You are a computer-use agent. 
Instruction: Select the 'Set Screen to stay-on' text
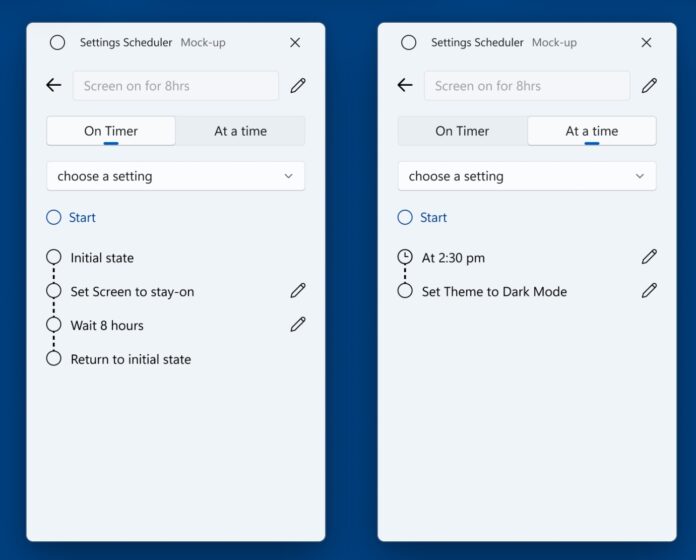point(132,292)
